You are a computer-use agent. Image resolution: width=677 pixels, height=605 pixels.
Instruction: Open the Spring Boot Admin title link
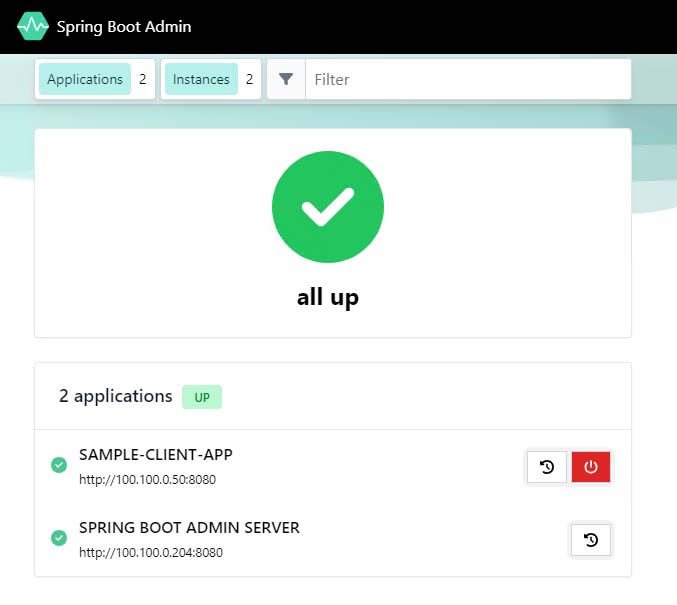(x=124, y=27)
